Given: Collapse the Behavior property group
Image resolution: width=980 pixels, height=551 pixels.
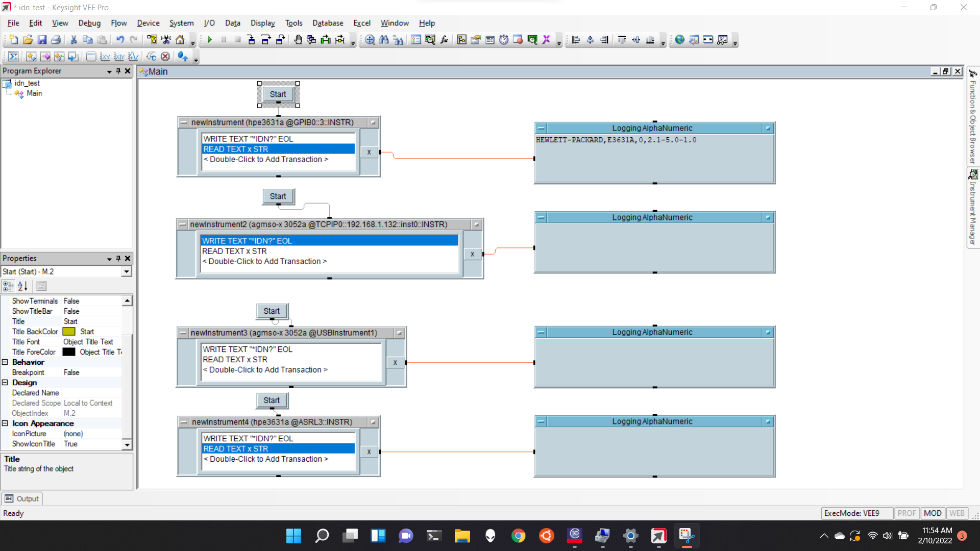Looking at the screenshot, I should tap(5, 362).
